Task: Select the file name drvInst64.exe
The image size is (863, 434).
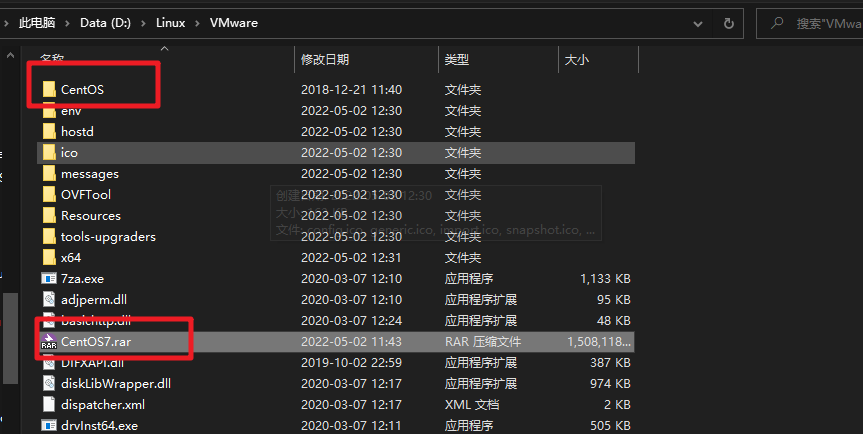Action: click(x=99, y=425)
